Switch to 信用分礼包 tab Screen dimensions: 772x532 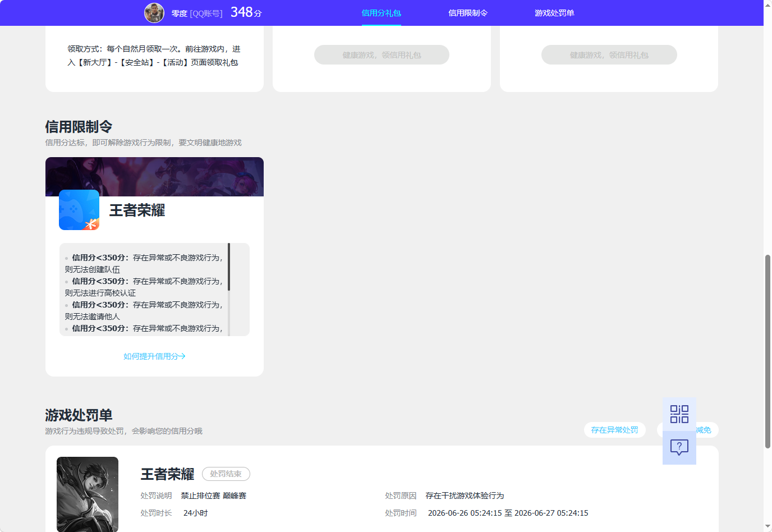click(382, 13)
